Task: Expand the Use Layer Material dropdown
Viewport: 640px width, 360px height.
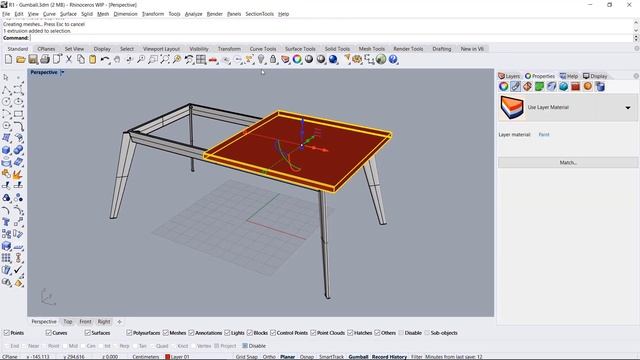Action: click(628, 108)
